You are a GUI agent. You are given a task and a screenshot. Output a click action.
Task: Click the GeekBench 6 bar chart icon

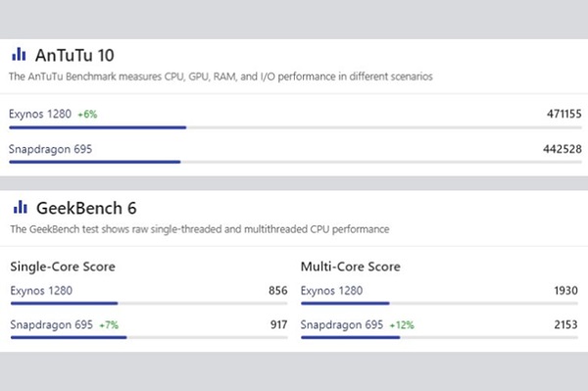(x=21, y=207)
